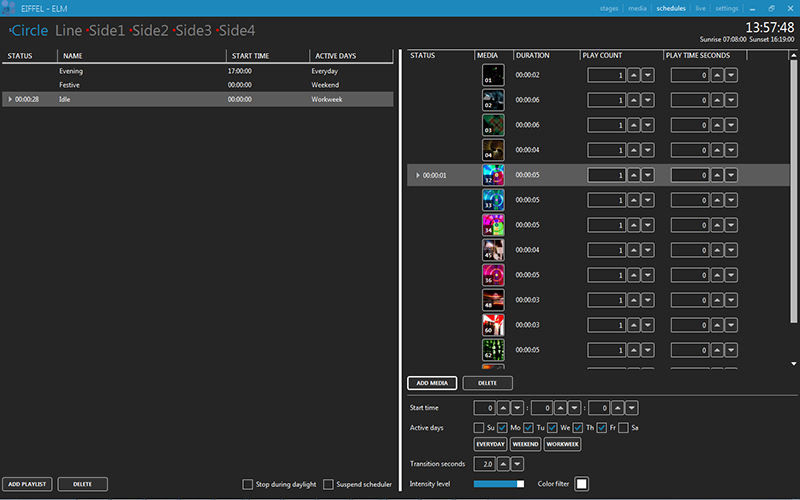Select media thumbnail numbered 01
800x500 pixels.
493,75
